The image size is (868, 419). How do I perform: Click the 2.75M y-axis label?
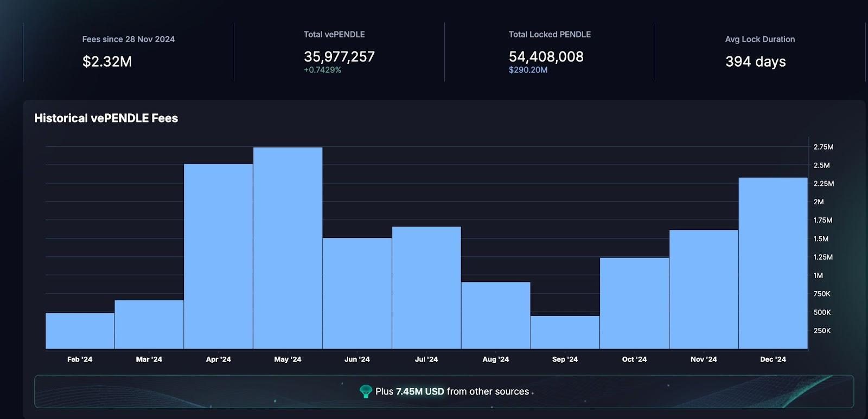pos(823,147)
